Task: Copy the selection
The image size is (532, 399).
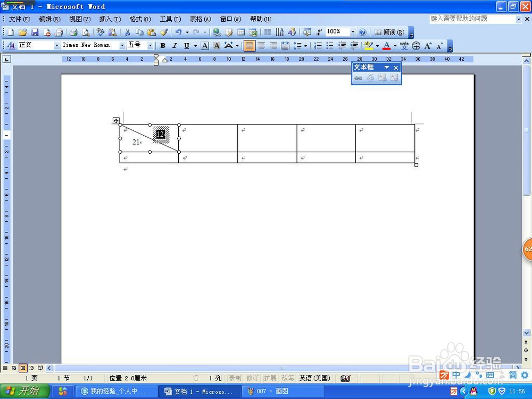Action: [139, 32]
